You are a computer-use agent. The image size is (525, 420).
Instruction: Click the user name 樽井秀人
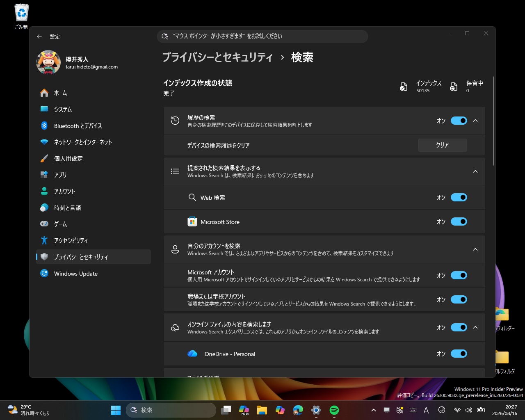pos(77,59)
